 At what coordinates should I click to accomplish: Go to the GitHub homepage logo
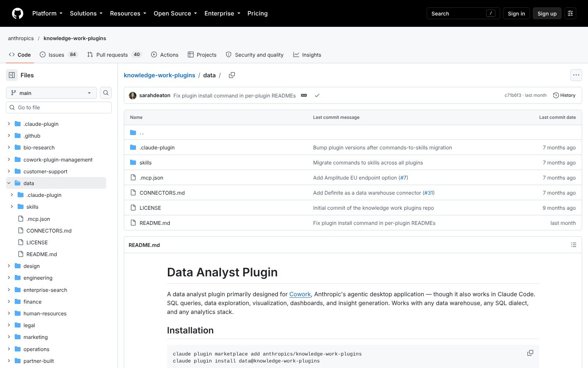[x=18, y=13]
